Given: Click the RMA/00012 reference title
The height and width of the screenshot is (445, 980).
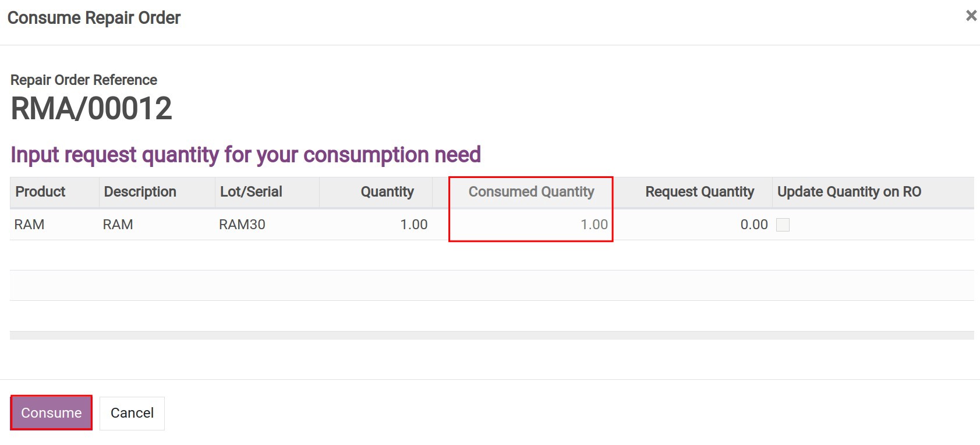Looking at the screenshot, I should pos(91,109).
